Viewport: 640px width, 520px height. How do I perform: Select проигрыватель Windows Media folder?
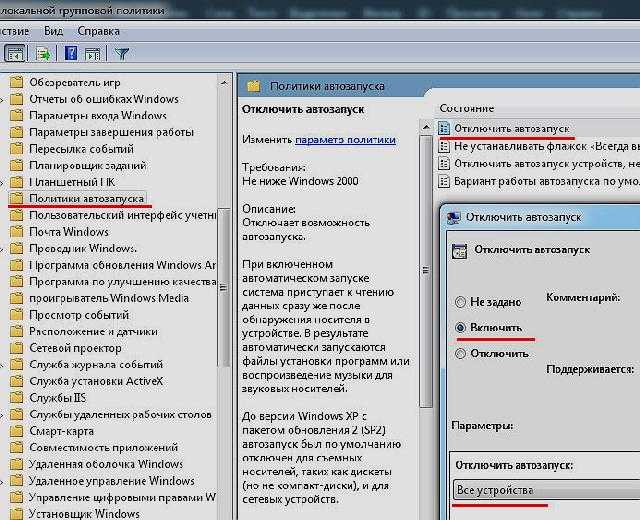(x=109, y=298)
